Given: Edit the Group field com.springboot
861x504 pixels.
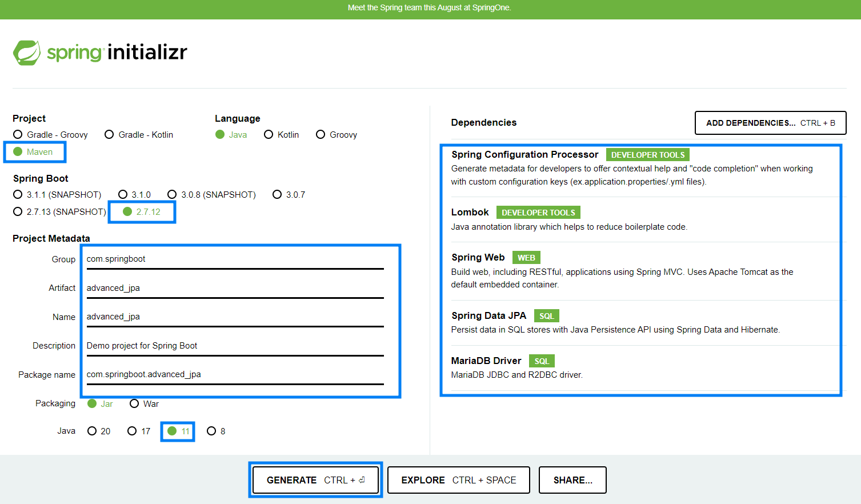Looking at the screenshot, I should [x=235, y=259].
